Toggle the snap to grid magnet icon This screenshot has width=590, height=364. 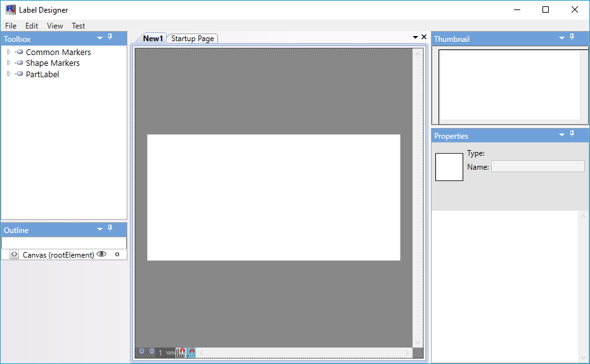pyautogui.click(x=181, y=353)
